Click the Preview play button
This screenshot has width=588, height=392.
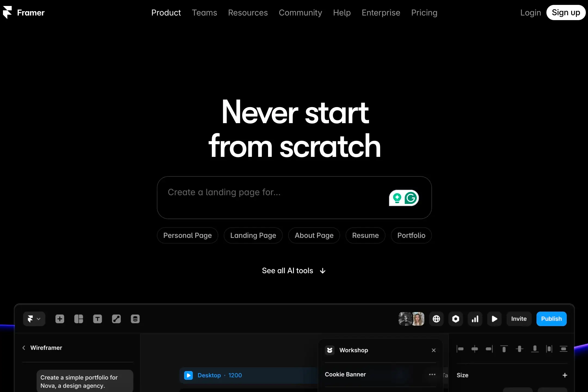click(494, 319)
